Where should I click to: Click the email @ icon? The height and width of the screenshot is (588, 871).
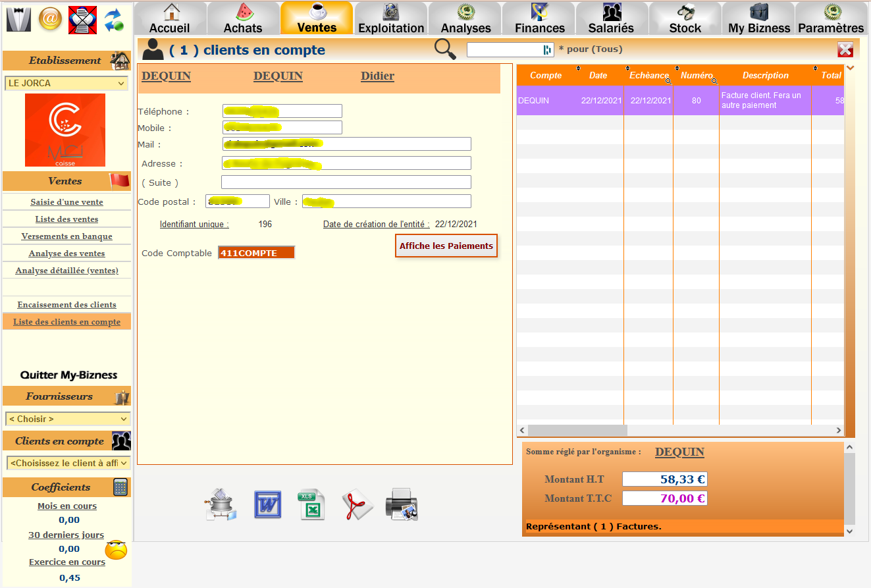click(50, 19)
